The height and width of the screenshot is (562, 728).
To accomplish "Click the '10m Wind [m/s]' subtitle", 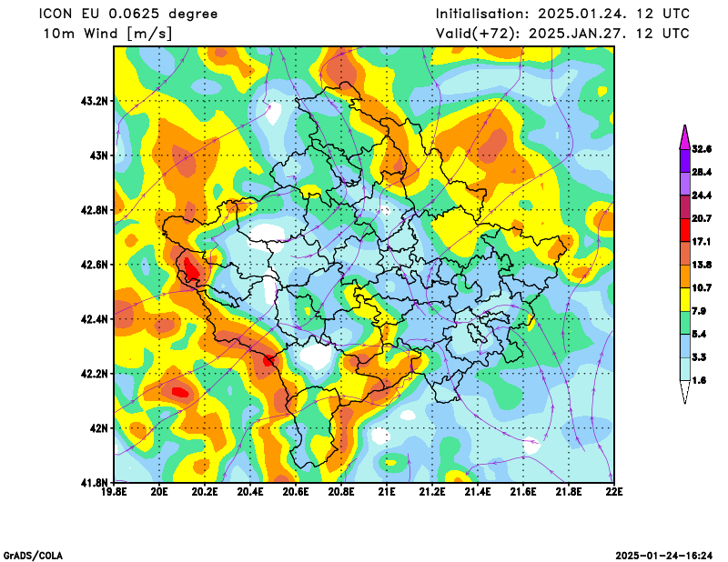I will pyautogui.click(x=107, y=34).
